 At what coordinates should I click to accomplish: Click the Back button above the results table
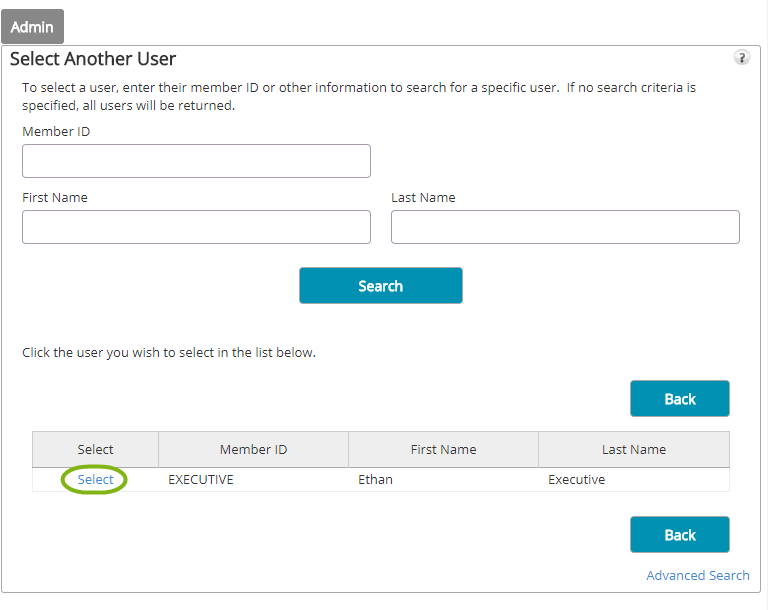click(x=680, y=399)
